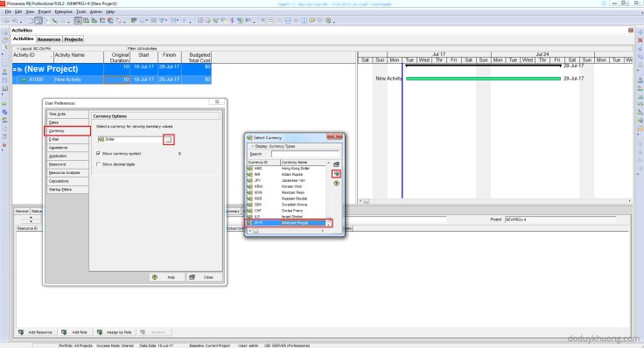Open the Password preferences tab
The width and height of the screenshot is (644, 348).
tap(67, 164)
